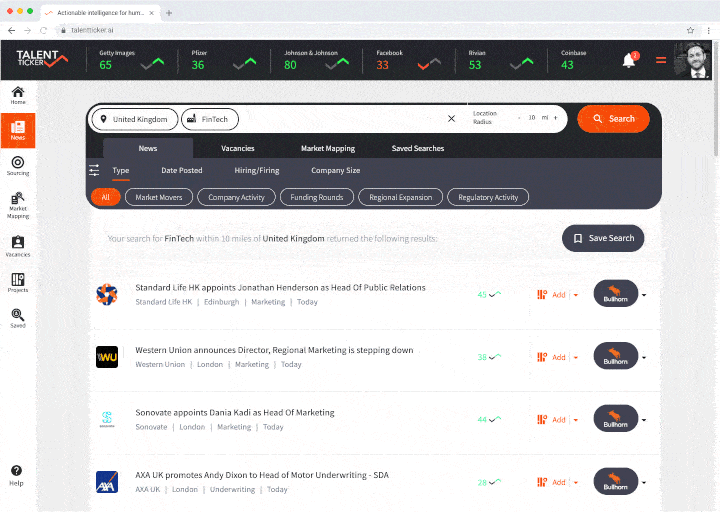Click the AXA company logo

[107, 482]
